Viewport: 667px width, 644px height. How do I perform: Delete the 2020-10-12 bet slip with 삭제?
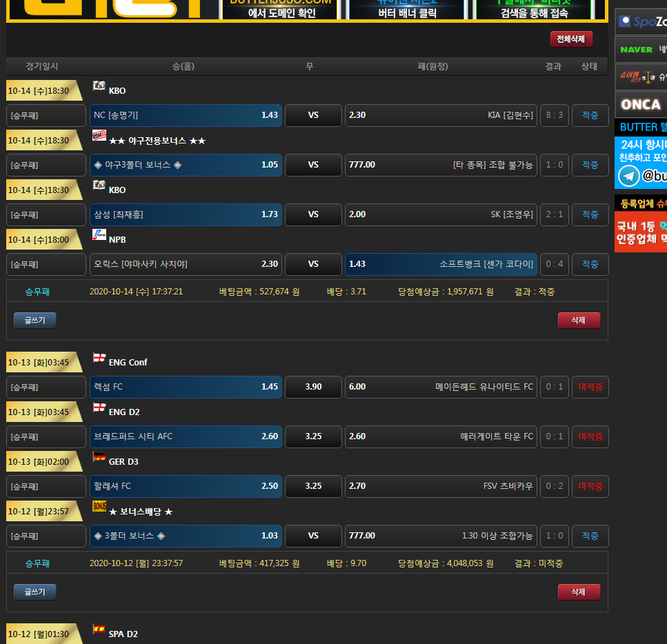[x=579, y=592]
